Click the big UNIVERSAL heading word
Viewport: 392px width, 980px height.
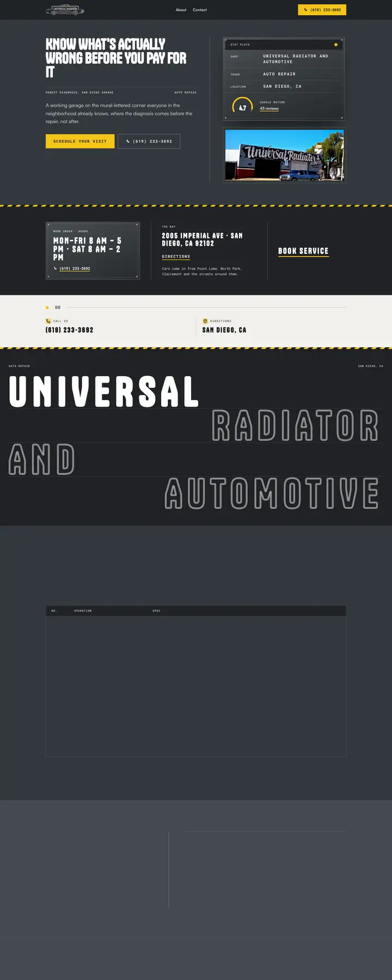pyautogui.click(x=104, y=391)
